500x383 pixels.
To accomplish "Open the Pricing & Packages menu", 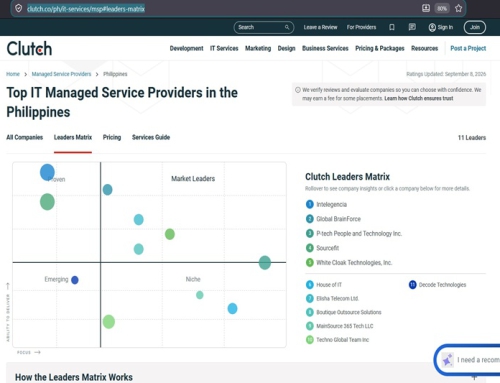I will tap(380, 48).
